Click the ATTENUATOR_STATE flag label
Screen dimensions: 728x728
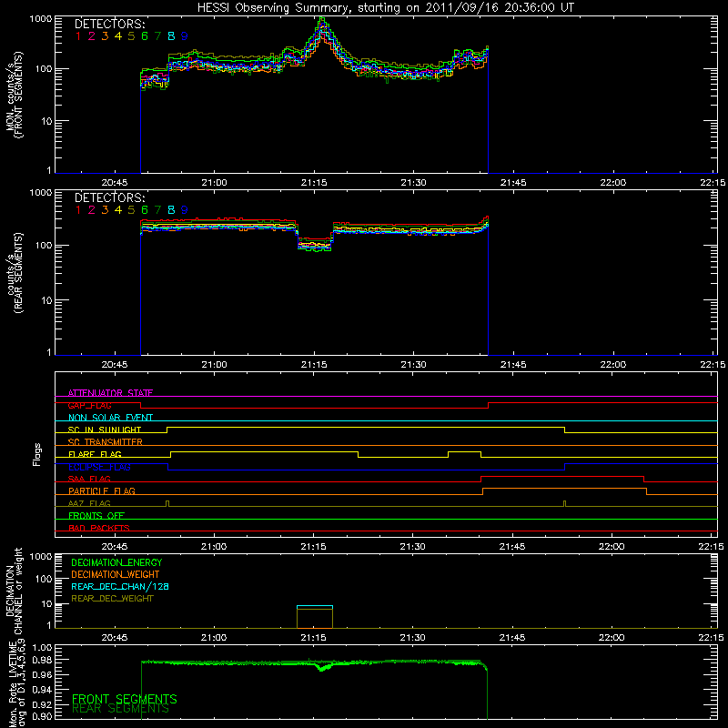[110, 393]
